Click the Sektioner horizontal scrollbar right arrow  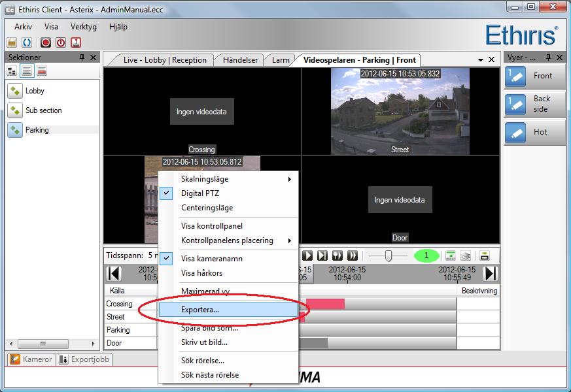(93, 344)
